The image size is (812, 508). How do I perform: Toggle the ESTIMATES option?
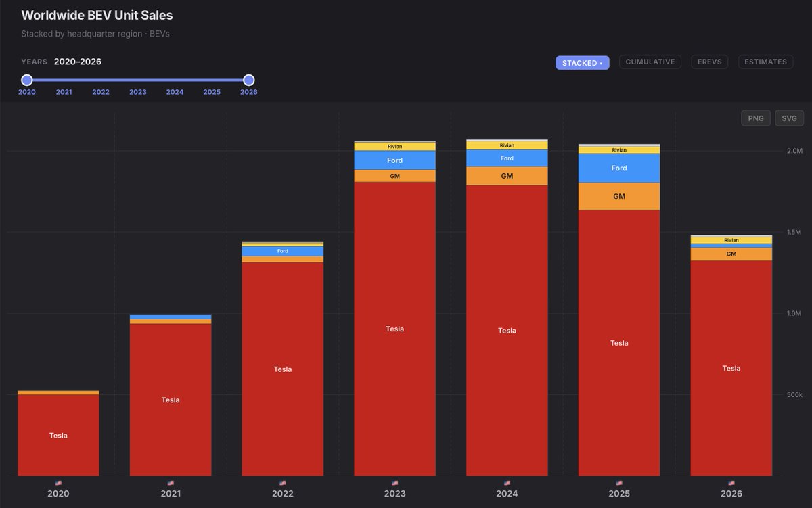point(766,62)
